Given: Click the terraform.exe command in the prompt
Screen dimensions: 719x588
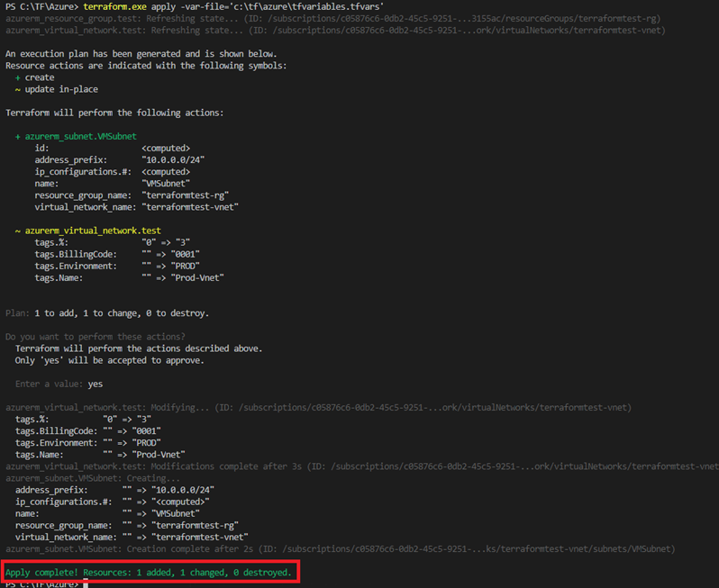Looking at the screenshot, I should 114,7.
